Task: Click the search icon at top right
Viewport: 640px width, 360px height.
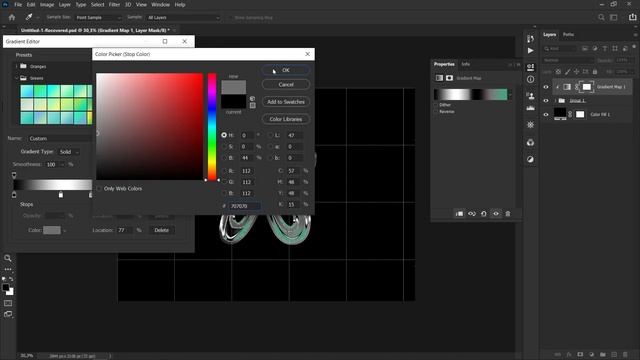Action: (601, 18)
